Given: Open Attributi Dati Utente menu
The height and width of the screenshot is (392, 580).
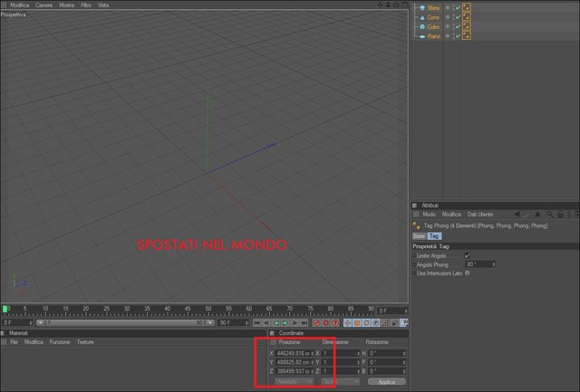Looking at the screenshot, I should click(x=480, y=215).
